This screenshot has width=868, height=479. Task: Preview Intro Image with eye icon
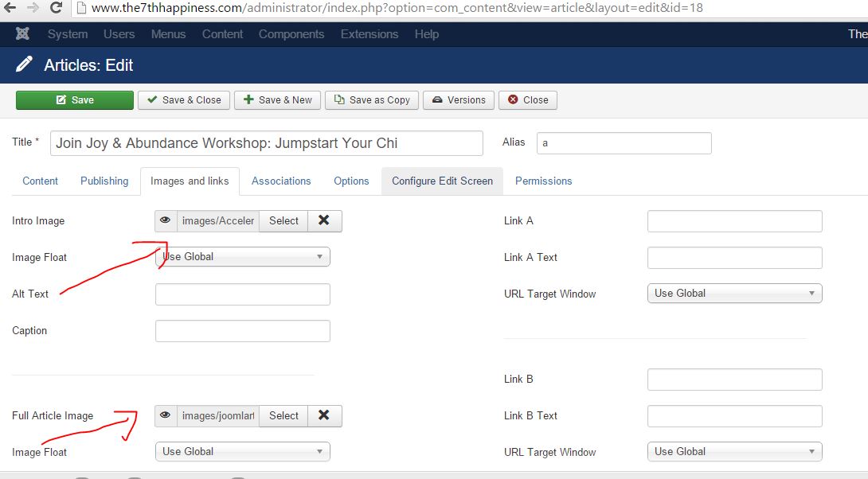(166, 220)
